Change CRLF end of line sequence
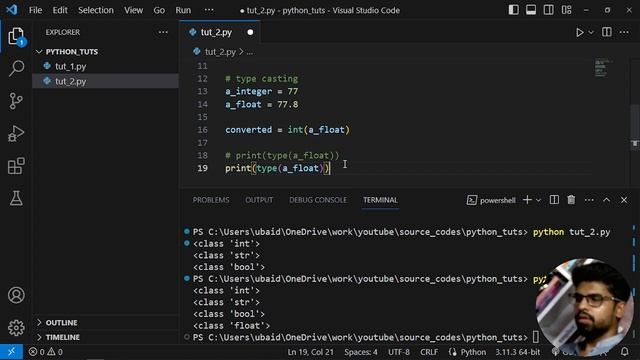The height and width of the screenshot is (360, 640). point(429,352)
